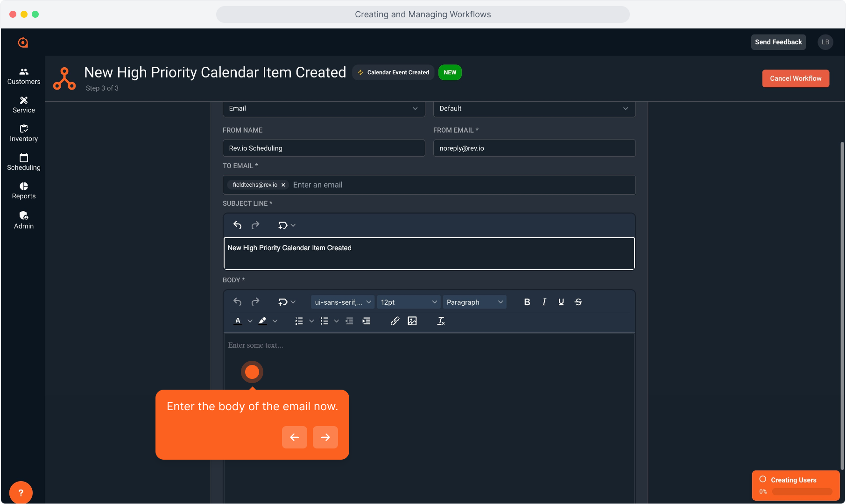Expand the Paragraph style dropdown

[x=474, y=302]
